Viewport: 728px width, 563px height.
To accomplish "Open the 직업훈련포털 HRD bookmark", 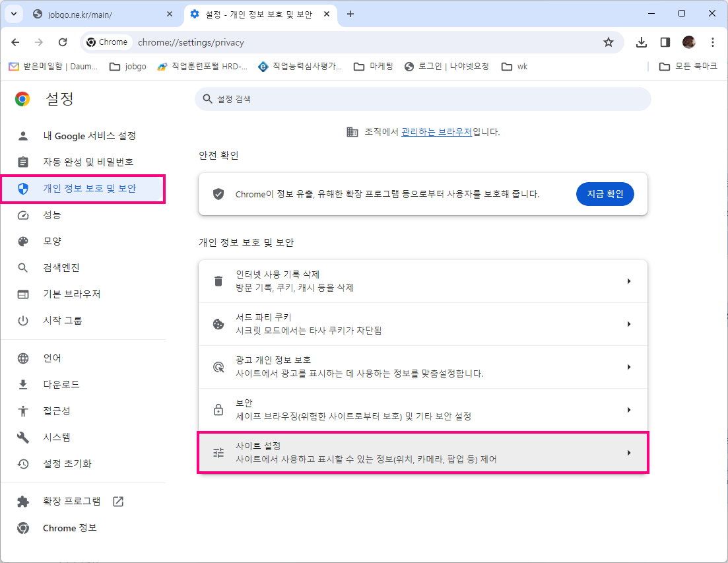I will 203,67.
